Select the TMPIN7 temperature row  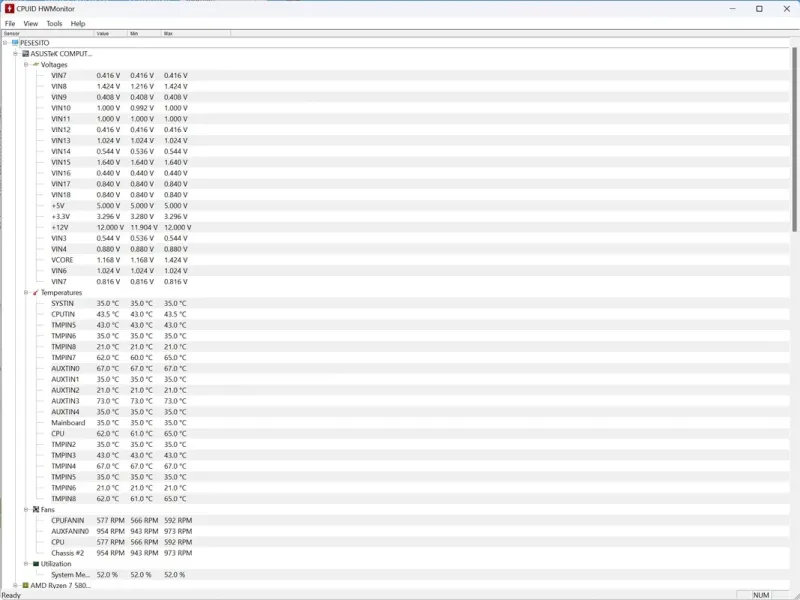click(x=119, y=358)
